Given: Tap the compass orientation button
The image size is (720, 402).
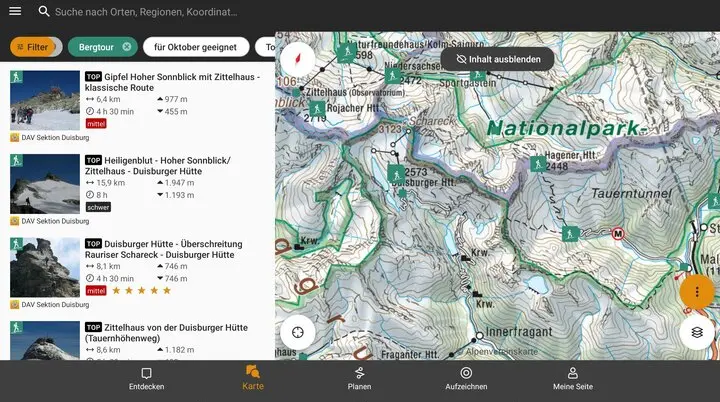Looking at the screenshot, I should [297, 59].
